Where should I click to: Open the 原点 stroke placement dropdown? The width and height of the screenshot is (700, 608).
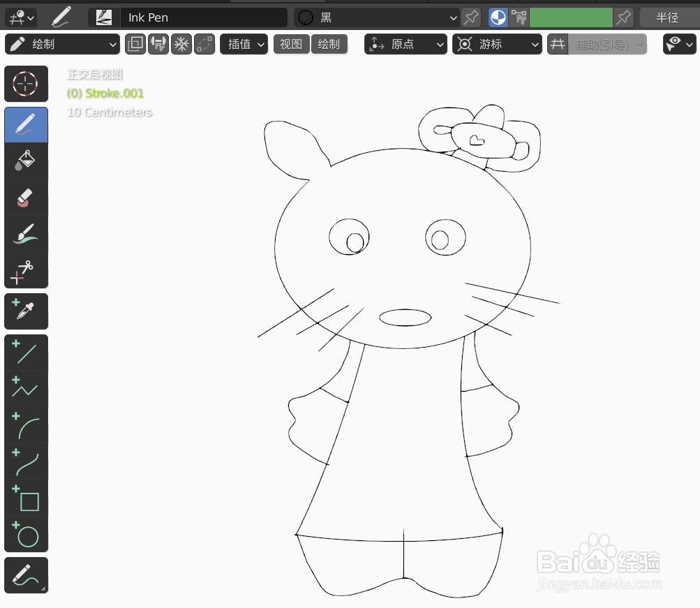tap(405, 44)
